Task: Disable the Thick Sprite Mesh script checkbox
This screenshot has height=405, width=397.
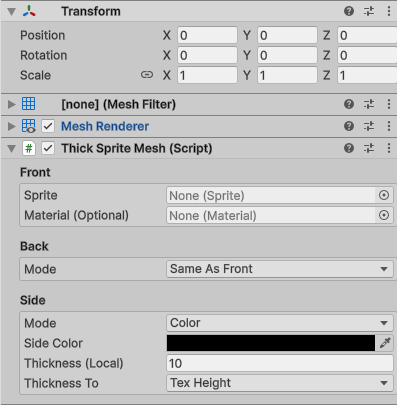Action: (48, 148)
